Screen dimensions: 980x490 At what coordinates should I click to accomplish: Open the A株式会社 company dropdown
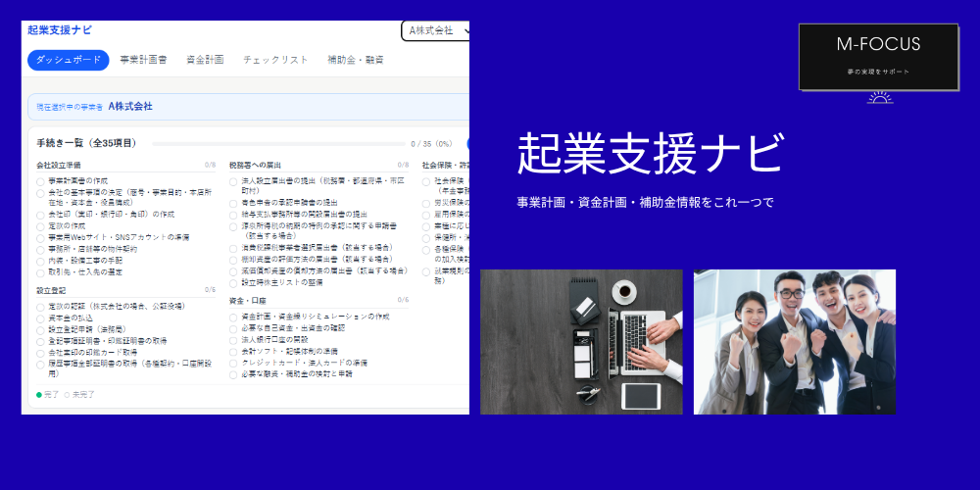click(x=436, y=30)
